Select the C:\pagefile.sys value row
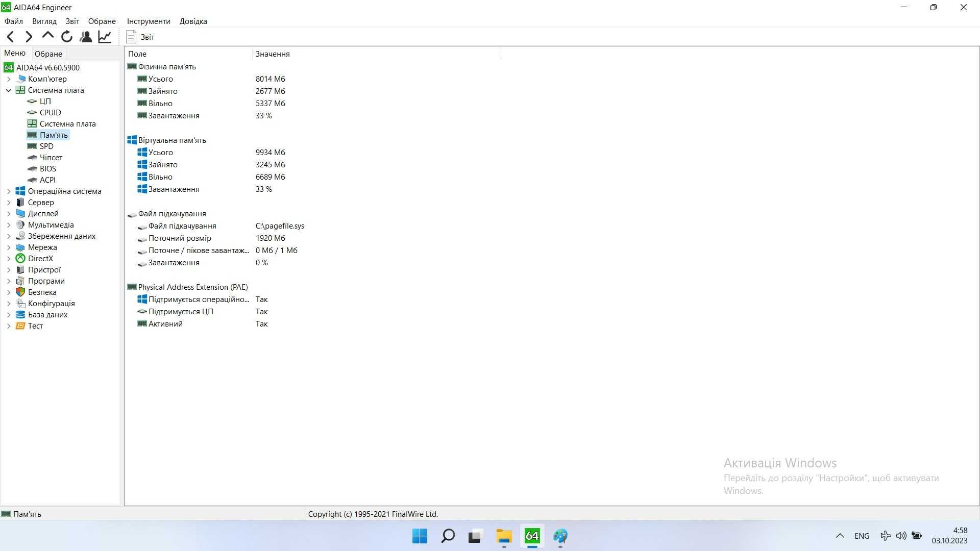 [x=280, y=226]
